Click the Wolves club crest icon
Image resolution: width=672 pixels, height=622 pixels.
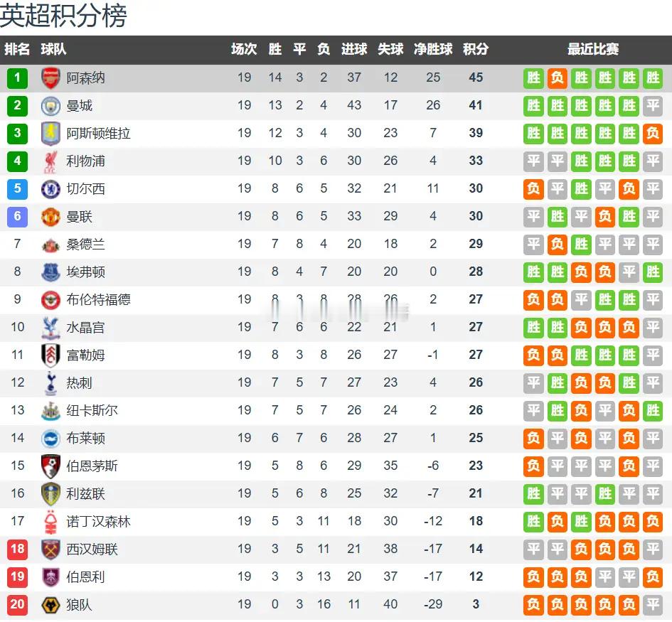tap(50, 605)
